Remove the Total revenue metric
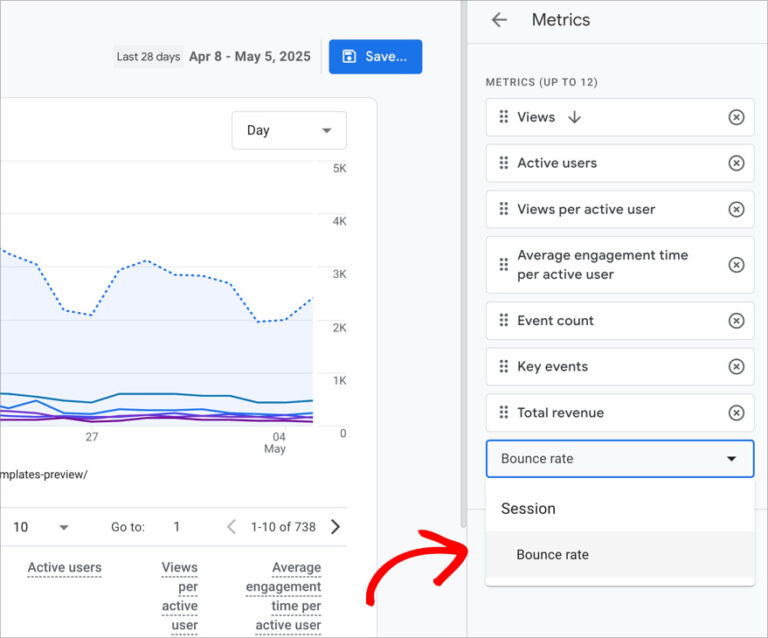Screen dimensions: 768x638 [736, 413]
